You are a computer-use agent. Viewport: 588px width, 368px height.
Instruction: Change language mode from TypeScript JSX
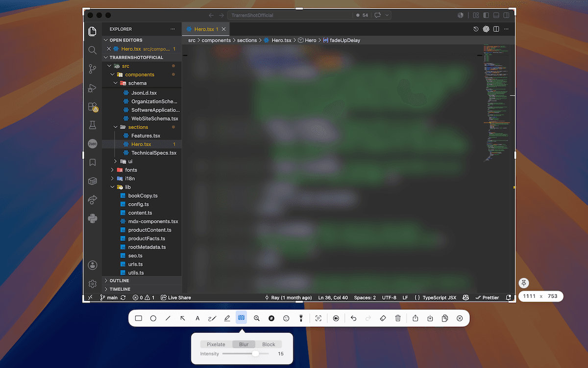(x=440, y=297)
